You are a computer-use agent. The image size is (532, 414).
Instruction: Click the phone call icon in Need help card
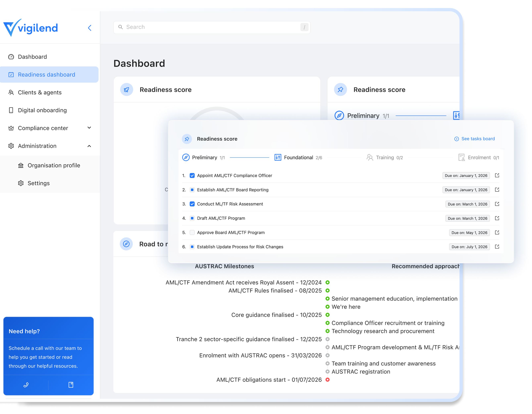26,385
